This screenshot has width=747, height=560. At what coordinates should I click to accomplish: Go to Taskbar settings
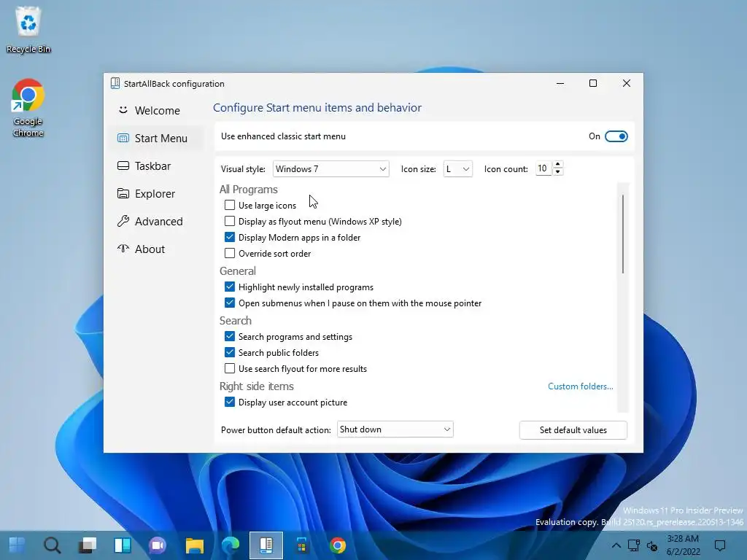[x=157, y=166]
